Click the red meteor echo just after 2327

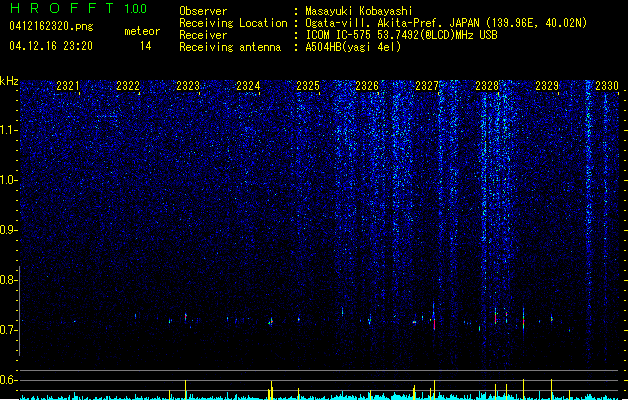click(x=434, y=323)
